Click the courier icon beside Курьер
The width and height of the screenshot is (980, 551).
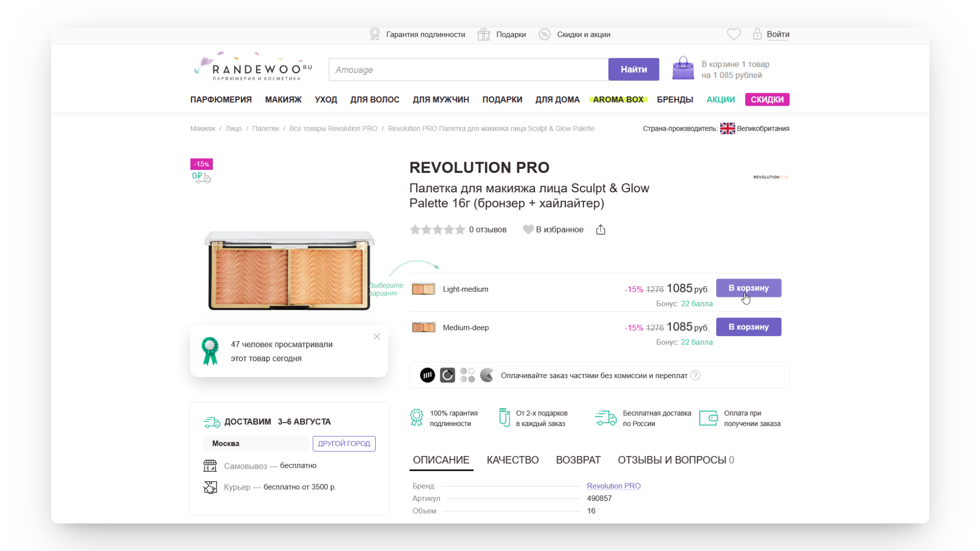pyautogui.click(x=210, y=487)
